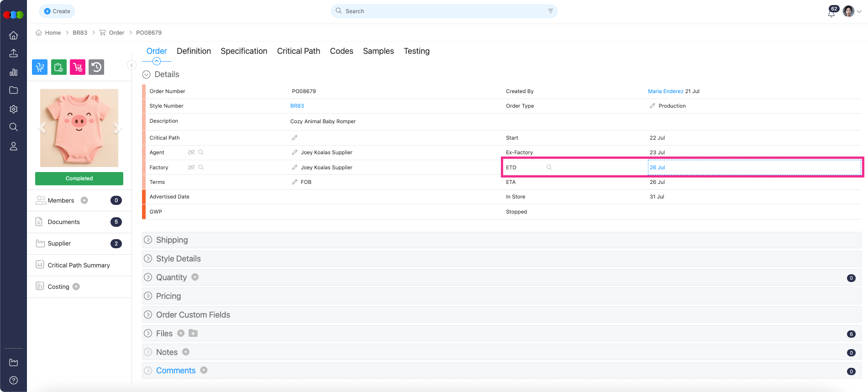
Task: Switch to the Critical Path tab
Action: pyautogui.click(x=298, y=51)
